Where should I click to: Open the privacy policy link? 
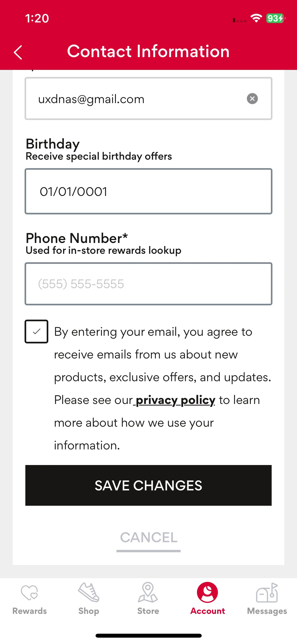click(x=175, y=400)
